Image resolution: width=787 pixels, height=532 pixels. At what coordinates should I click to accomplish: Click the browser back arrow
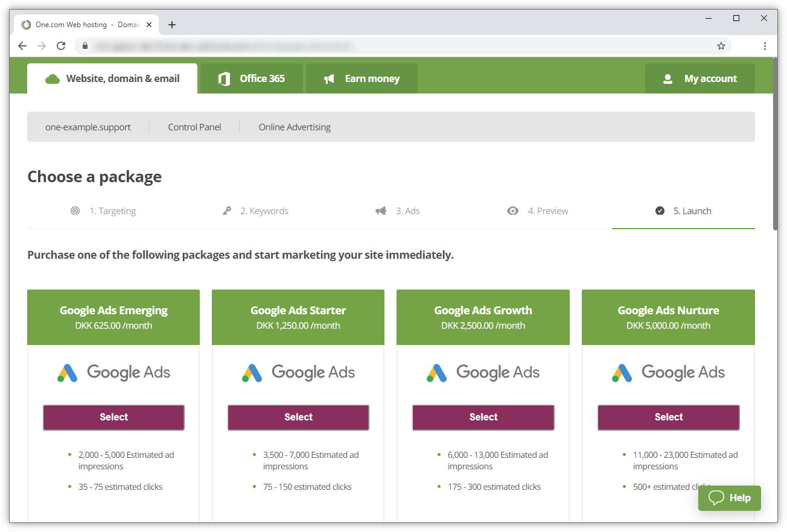coord(22,46)
